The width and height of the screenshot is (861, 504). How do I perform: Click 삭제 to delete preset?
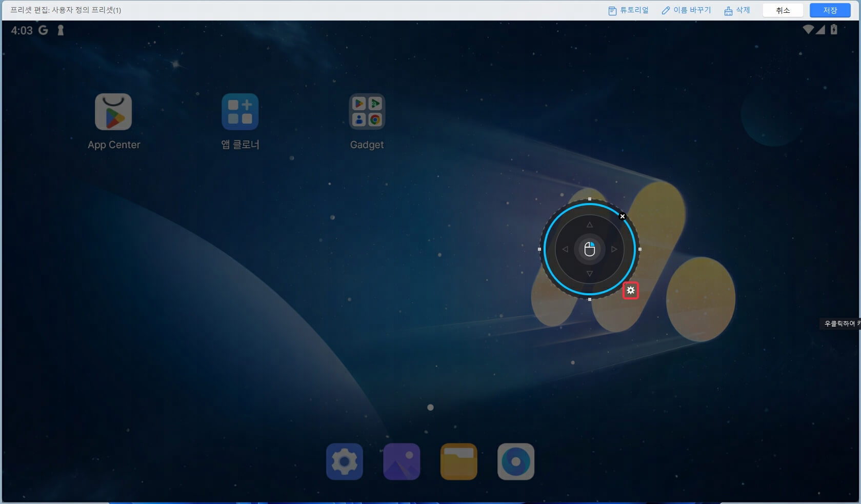click(x=737, y=10)
